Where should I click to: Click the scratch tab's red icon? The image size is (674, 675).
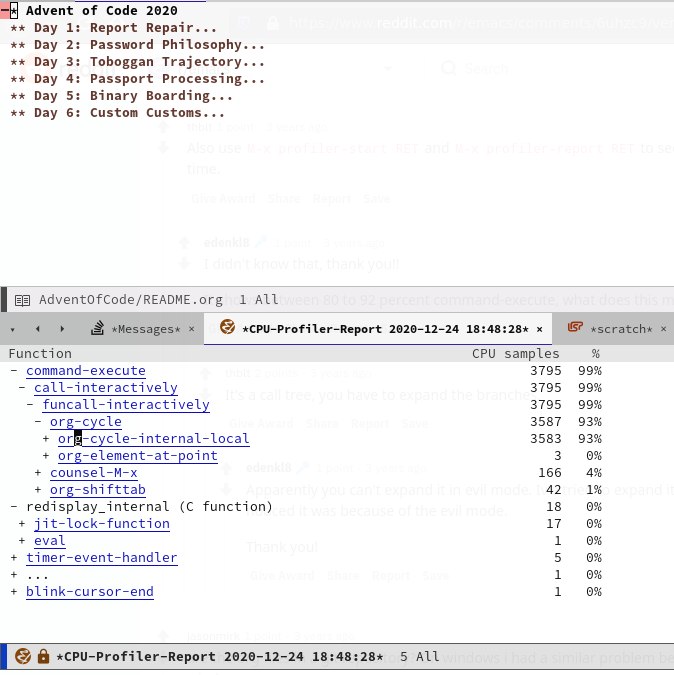click(x=575, y=327)
